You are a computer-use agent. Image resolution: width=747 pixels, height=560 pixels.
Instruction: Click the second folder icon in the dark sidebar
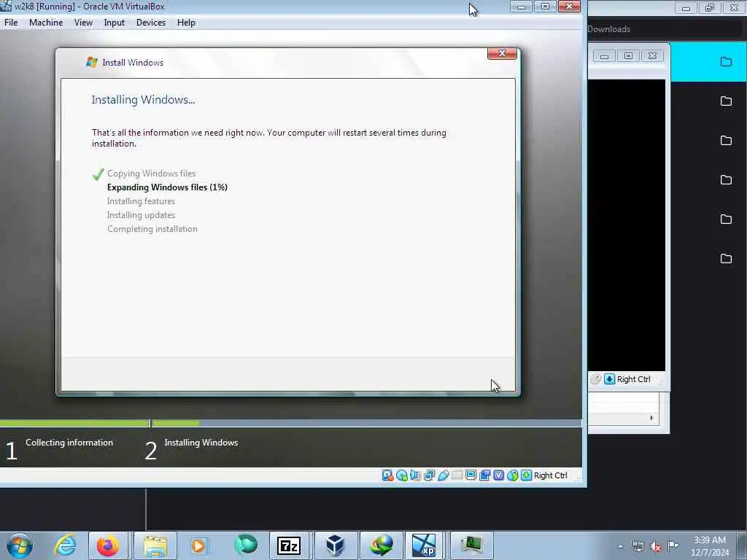[x=726, y=101]
